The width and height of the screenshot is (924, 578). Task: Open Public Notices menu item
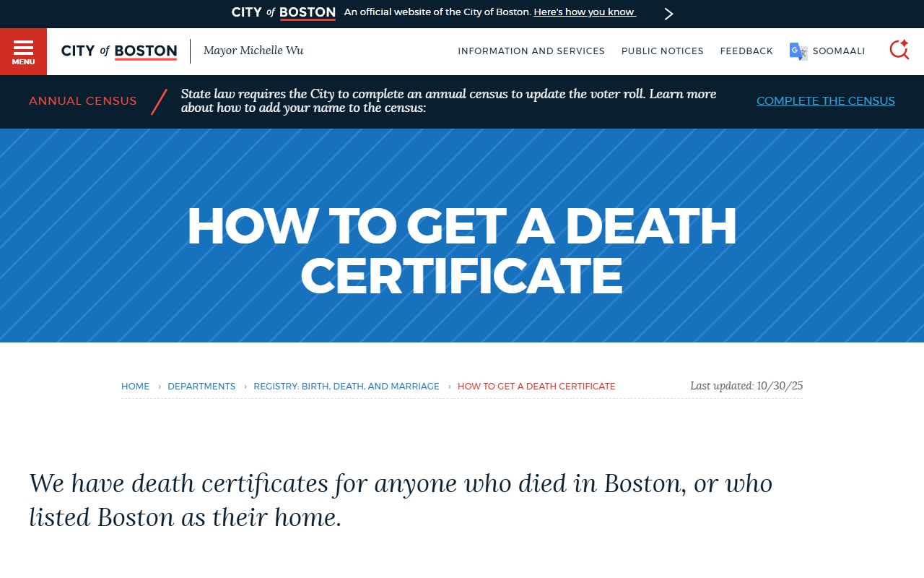click(x=663, y=51)
